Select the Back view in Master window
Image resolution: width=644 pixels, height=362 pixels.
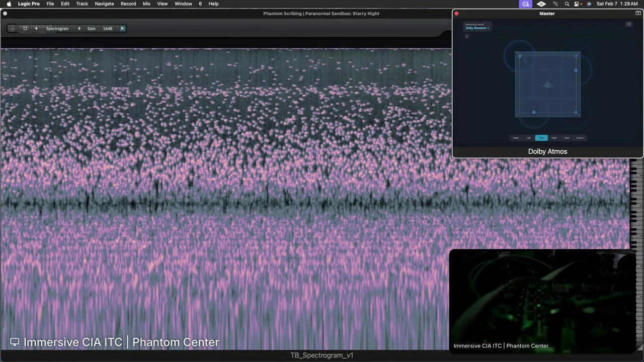click(x=567, y=138)
